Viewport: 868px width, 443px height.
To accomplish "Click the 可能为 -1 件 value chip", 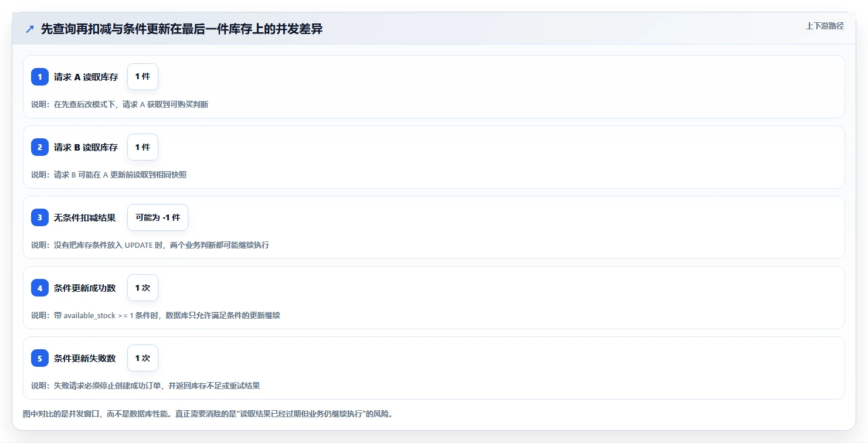I will click(x=158, y=217).
